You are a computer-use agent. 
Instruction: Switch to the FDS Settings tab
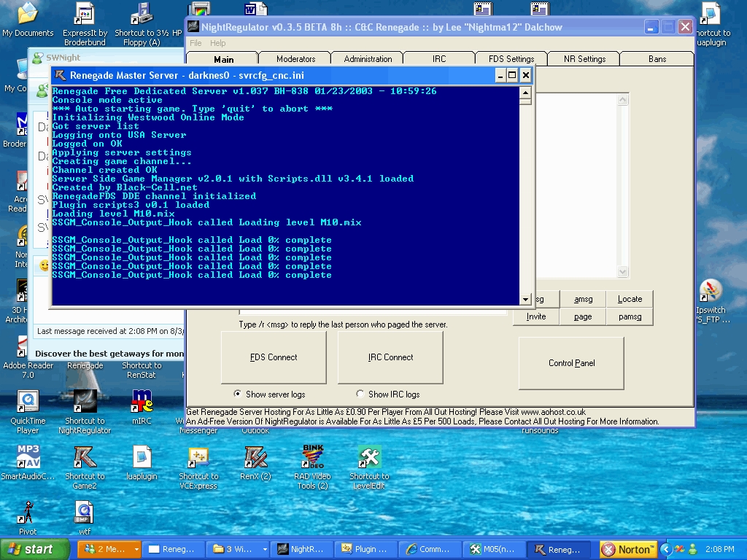[x=511, y=59]
